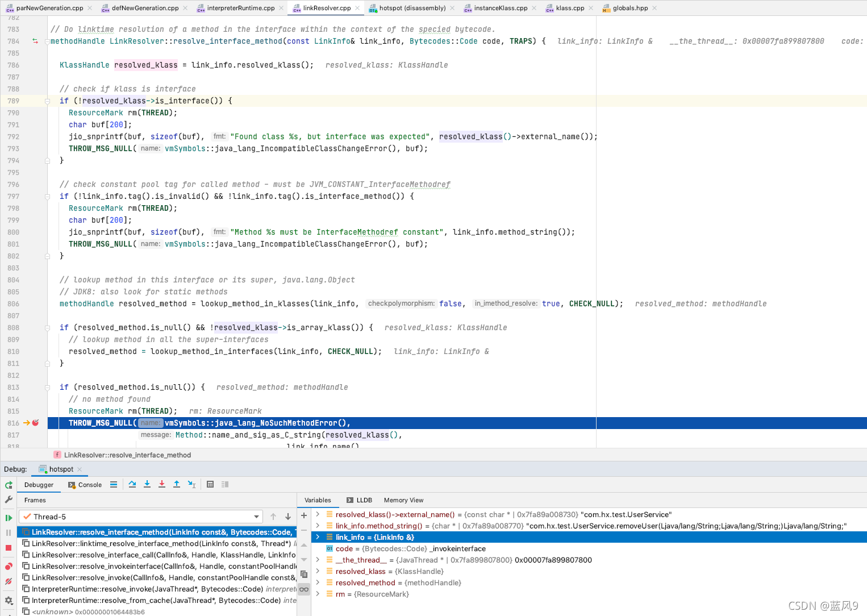Expand resolved_method methodHandle variable
The height and width of the screenshot is (616, 867).
point(318,582)
